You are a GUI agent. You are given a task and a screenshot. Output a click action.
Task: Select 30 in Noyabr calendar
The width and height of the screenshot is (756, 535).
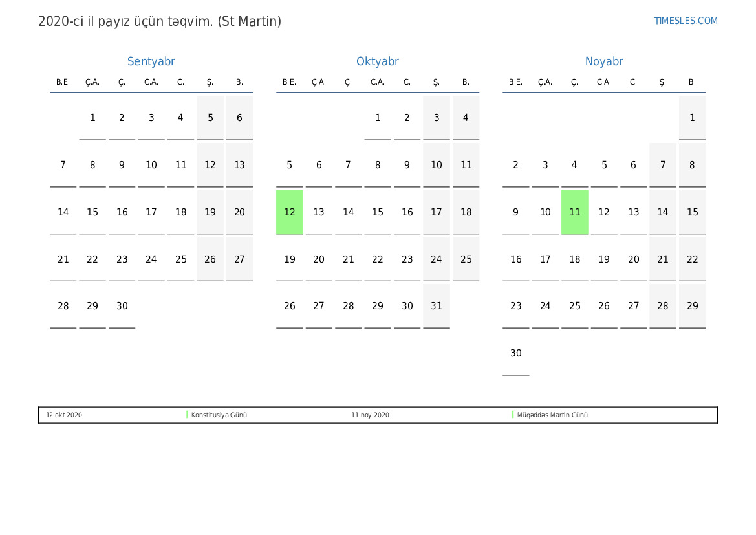pyautogui.click(x=515, y=353)
